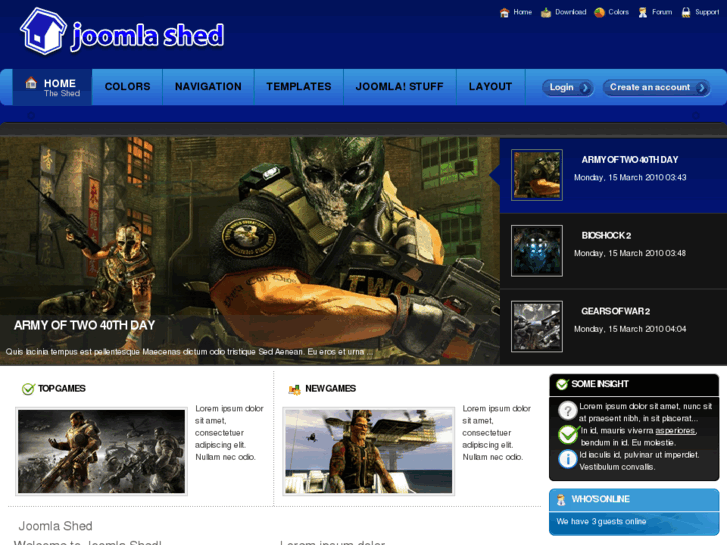727x545 pixels.
Task: Click the small house icon in HOME menu
Action: (31, 83)
